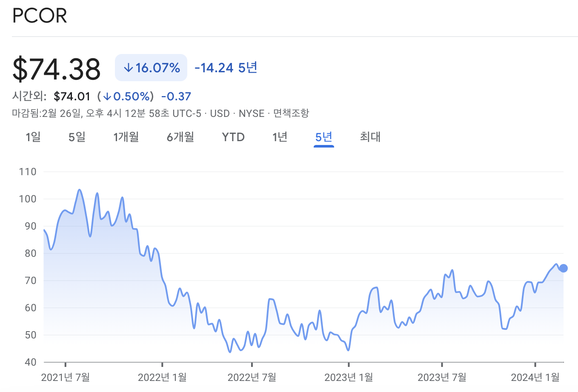This screenshot has width=578, height=392.
Task: Switch chart to 1개월 range
Action: 126,137
